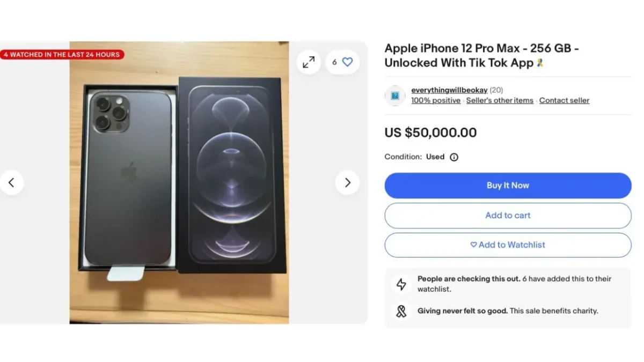Viewport: 644px width, 362px height.
Task: Open the condition info icon
Action: (454, 157)
